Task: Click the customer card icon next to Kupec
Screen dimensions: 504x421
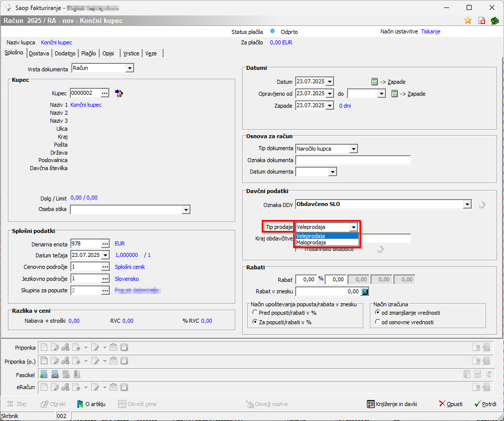Action: pos(119,93)
